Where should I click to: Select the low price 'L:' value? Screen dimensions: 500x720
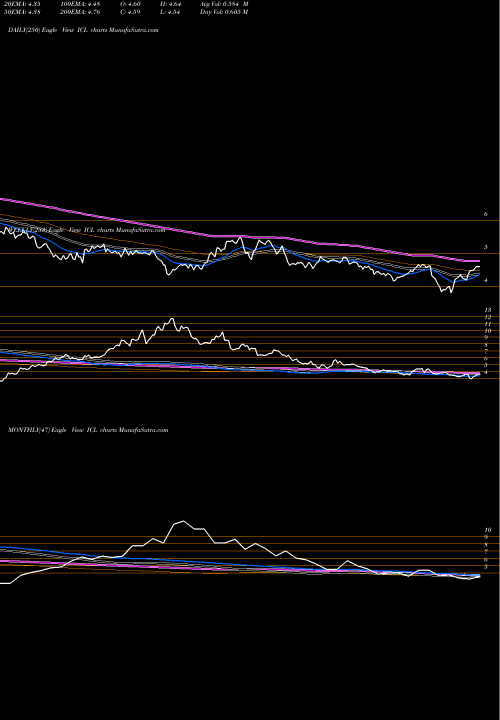point(171,12)
